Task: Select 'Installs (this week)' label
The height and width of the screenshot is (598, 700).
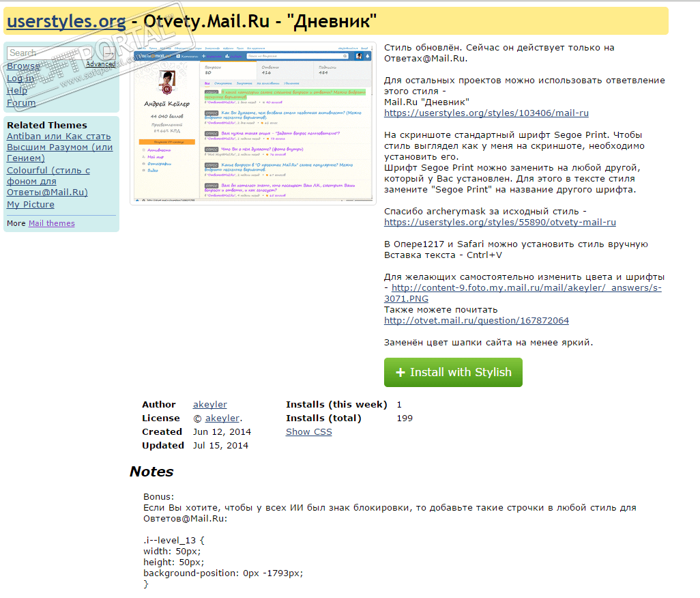Action: [x=336, y=404]
